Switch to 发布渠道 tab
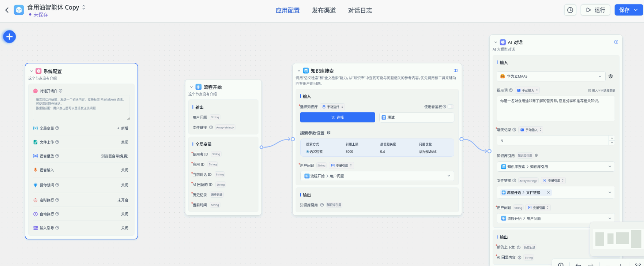The width and height of the screenshot is (644, 266). (x=324, y=10)
